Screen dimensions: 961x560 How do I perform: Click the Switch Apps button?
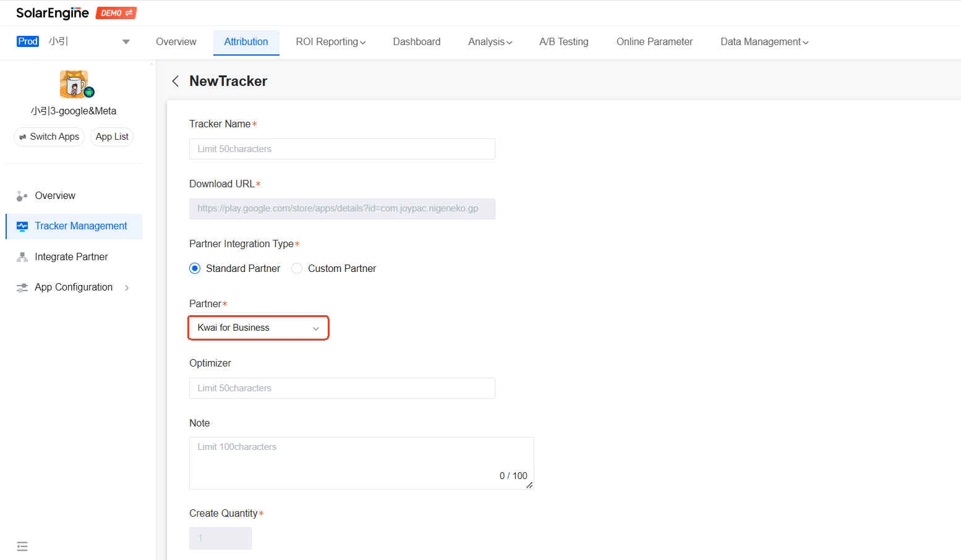tap(49, 137)
